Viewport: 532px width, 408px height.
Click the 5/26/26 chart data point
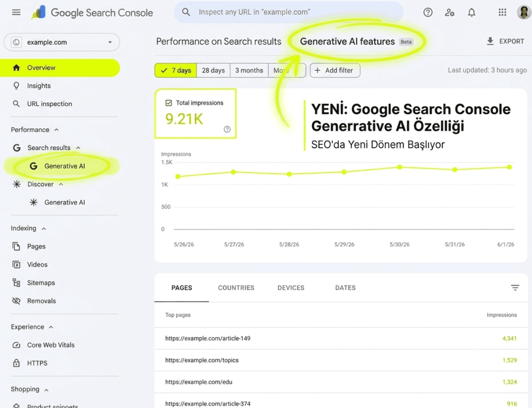coord(178,176)
